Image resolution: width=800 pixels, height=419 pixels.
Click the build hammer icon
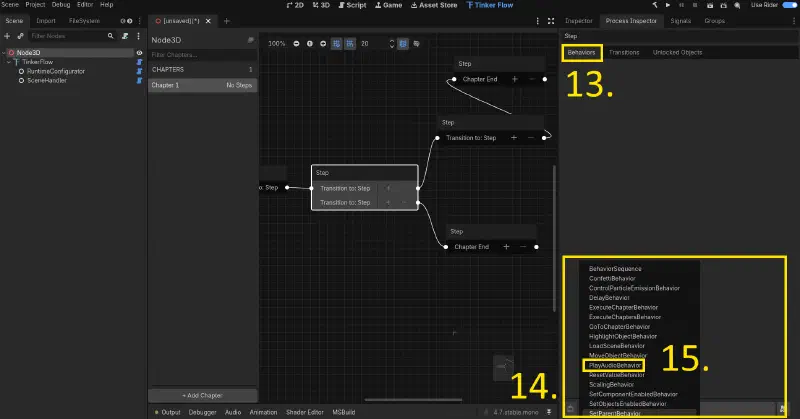655,5
